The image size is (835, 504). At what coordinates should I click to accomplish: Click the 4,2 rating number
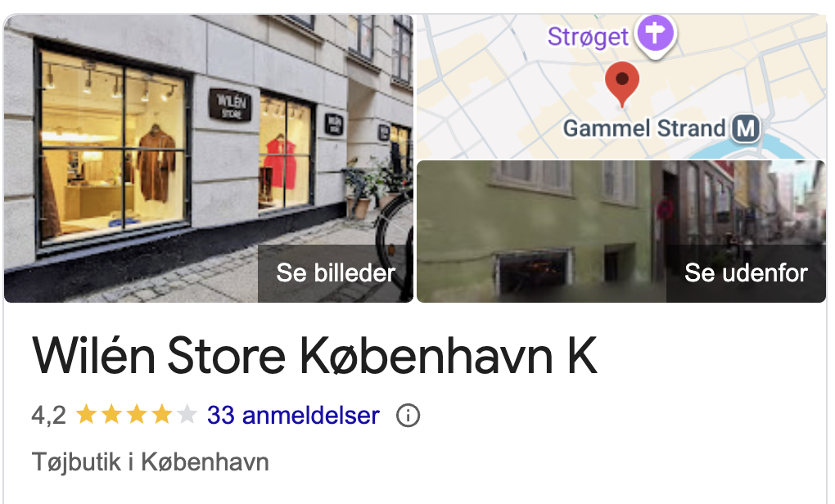48,415
